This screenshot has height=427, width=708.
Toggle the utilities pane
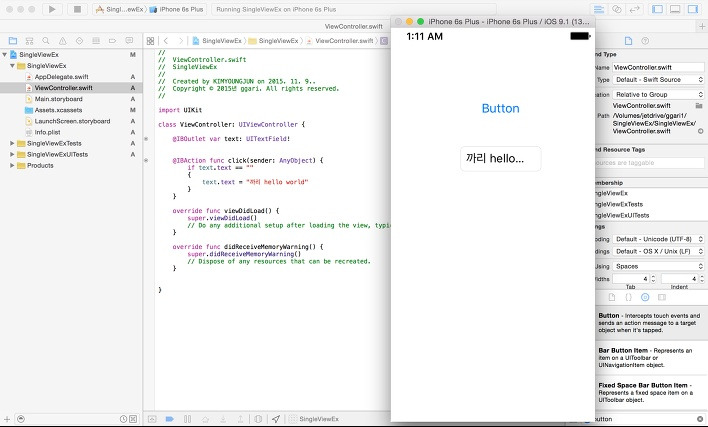coord(693,9)
